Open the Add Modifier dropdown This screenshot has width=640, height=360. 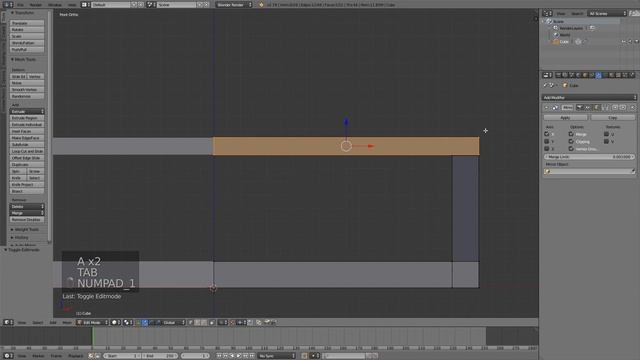589,98
